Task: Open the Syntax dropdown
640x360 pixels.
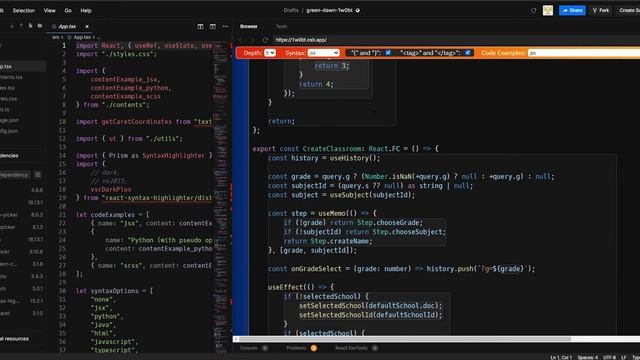Action: [323, 53]
